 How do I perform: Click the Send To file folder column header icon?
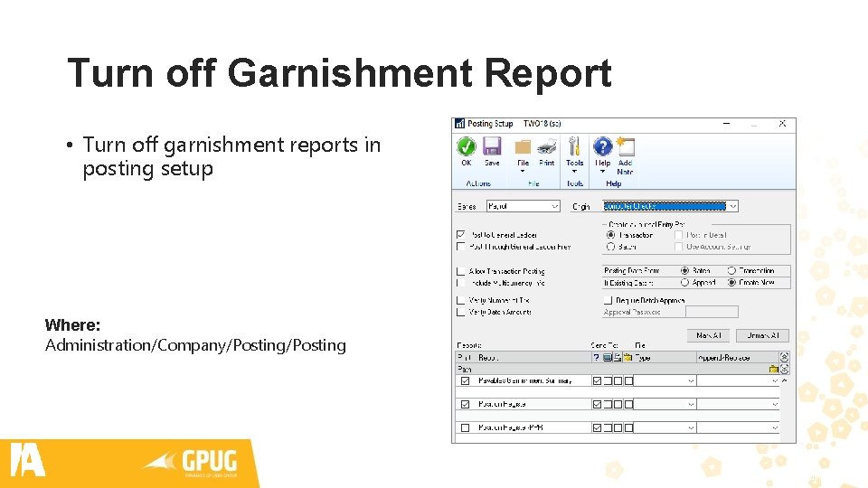point(627,358)
